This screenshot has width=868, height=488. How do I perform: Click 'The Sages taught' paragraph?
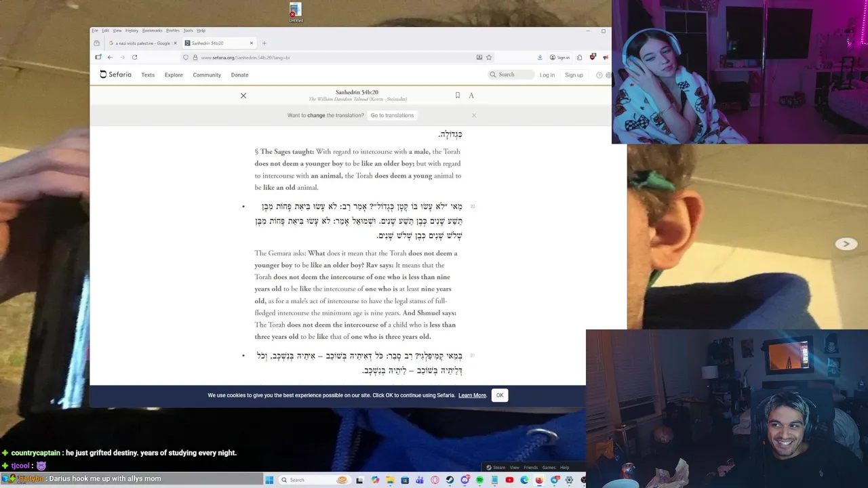[x=358, y=169]
